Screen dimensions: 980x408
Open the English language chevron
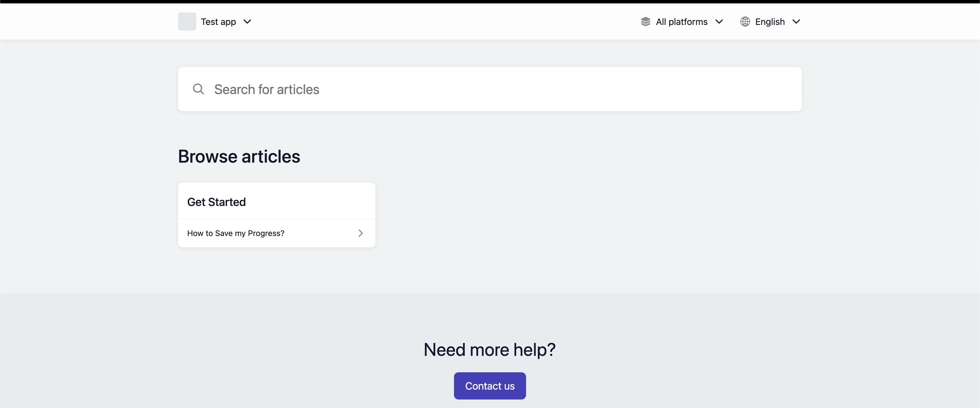click(796, 22)
